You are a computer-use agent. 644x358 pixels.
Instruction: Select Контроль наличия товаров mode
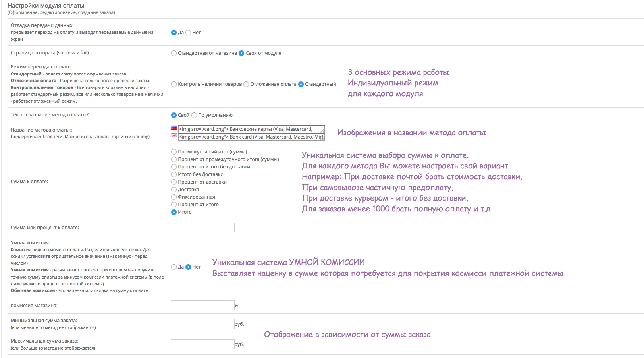pyautogui.click(x=174, y=84)
